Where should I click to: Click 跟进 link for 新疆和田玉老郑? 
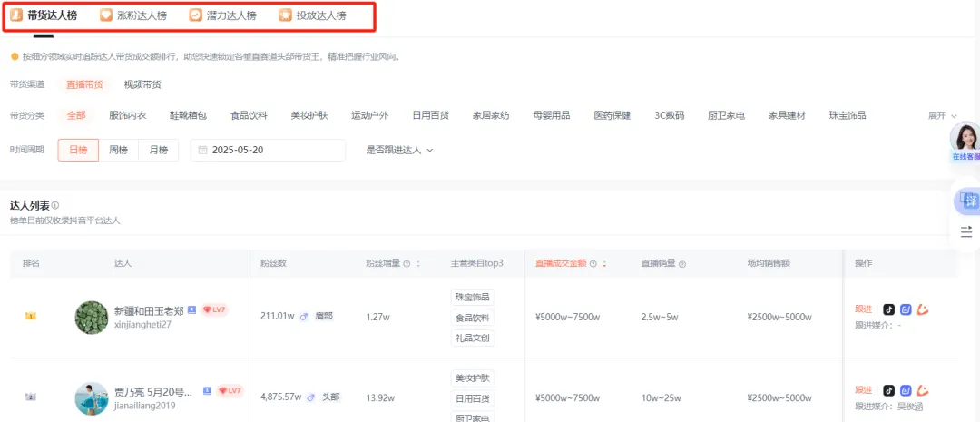863,309
